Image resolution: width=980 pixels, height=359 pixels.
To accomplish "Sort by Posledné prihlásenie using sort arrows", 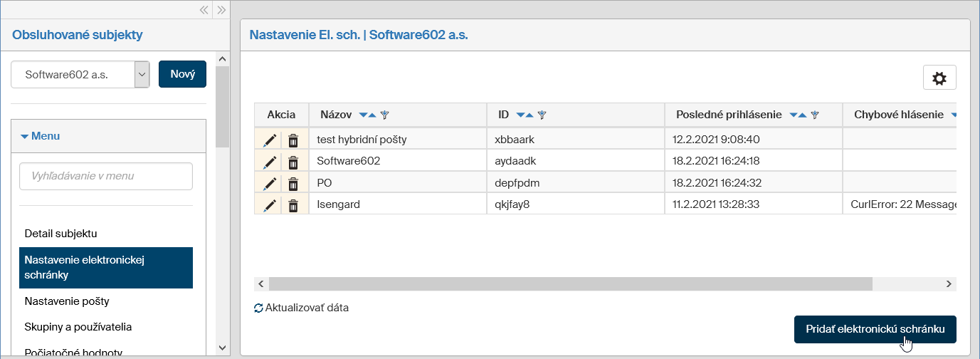I will (798, 115).
